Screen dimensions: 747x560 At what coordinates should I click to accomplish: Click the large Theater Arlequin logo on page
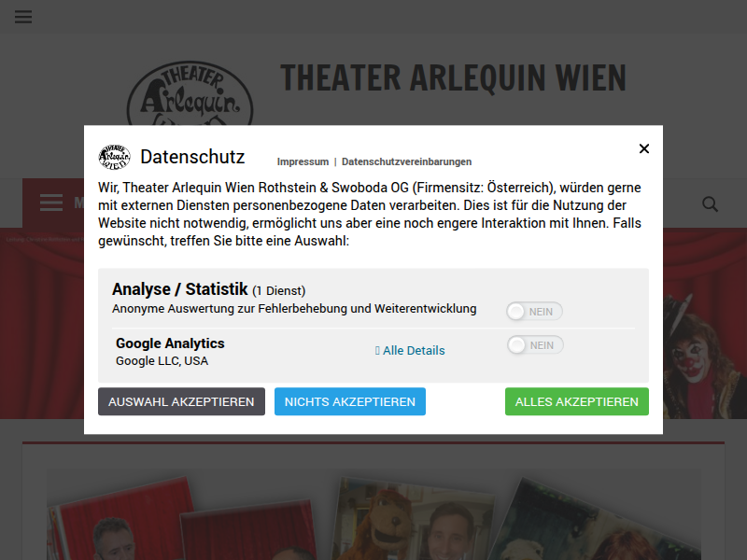tap(190, 93)
